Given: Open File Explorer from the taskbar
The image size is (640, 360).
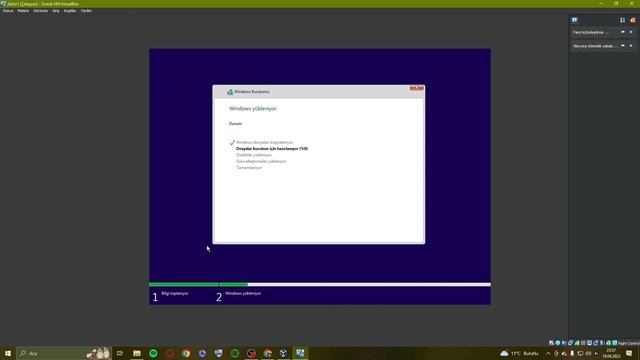Looking at the screenshot, I should (137, 353).
